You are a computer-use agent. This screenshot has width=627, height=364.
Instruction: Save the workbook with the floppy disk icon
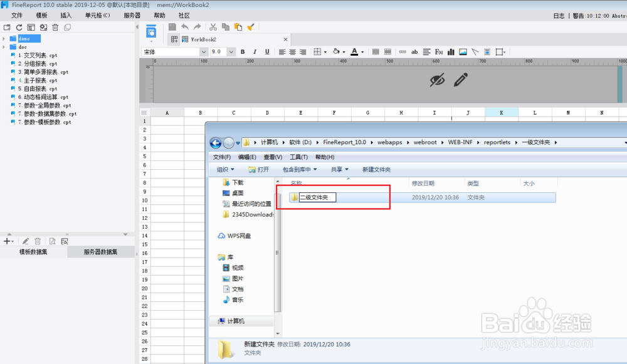click(x=172, y=27)
